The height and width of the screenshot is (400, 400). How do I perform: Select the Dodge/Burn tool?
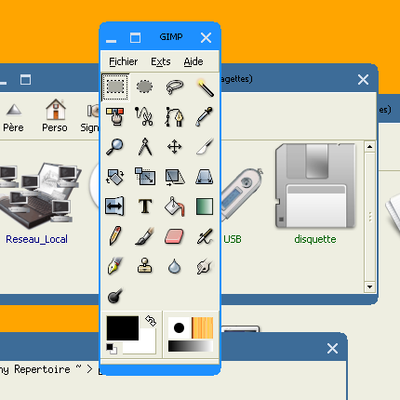pyautogui.click(x=115, y=296)
